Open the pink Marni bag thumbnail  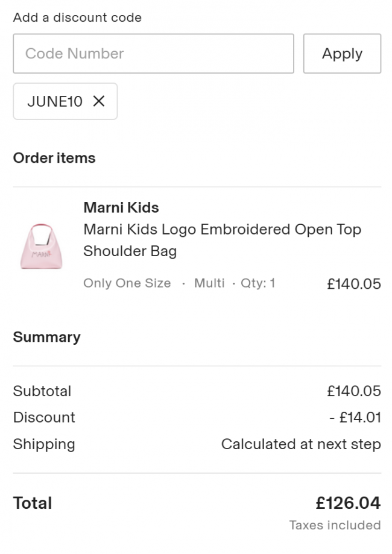coord(42,247)
